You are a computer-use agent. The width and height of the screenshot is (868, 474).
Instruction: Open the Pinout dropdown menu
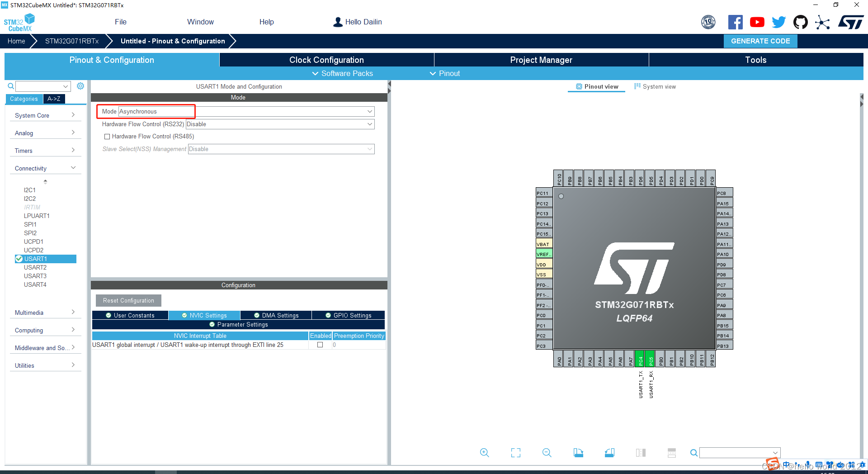click(x=444, y=73)
